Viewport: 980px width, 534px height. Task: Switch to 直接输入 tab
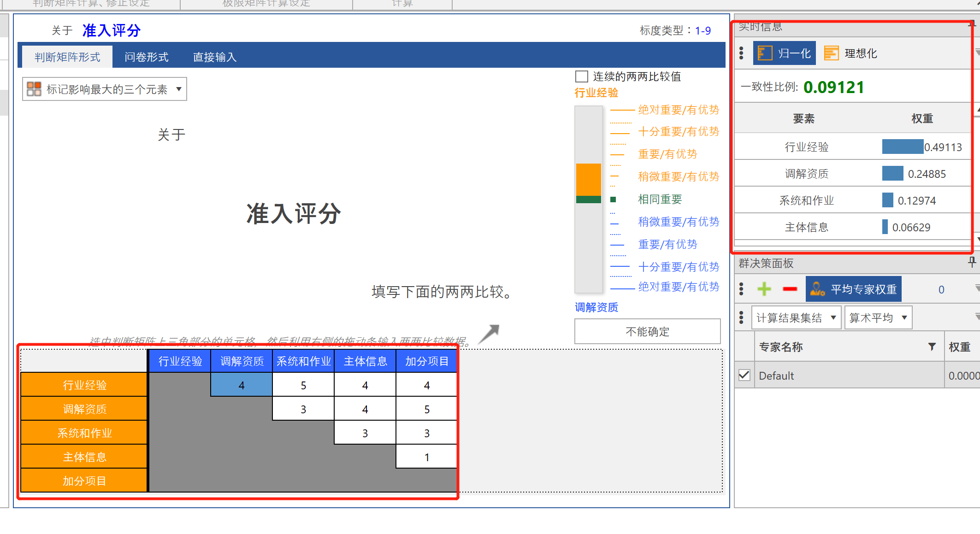215,57
